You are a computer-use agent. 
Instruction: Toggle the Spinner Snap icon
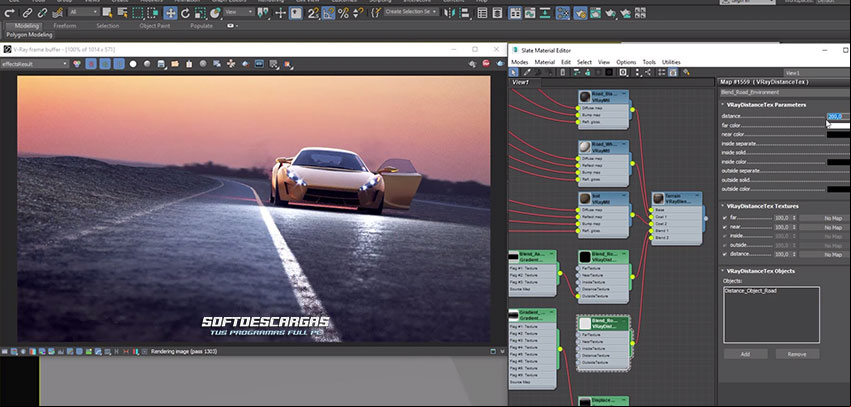pos(358,13)
